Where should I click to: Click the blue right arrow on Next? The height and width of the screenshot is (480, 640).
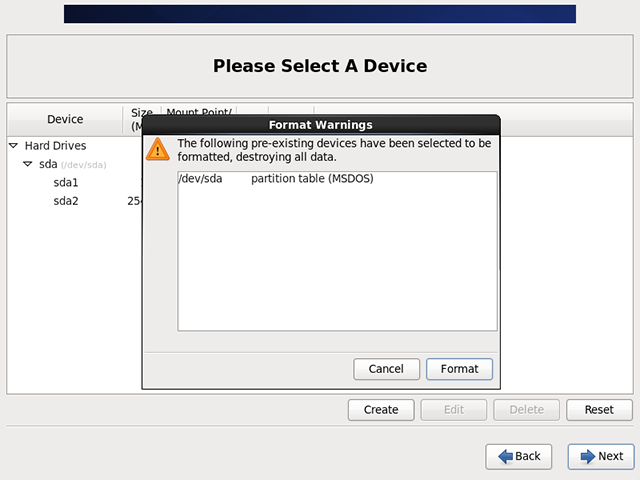pos(585,456)
